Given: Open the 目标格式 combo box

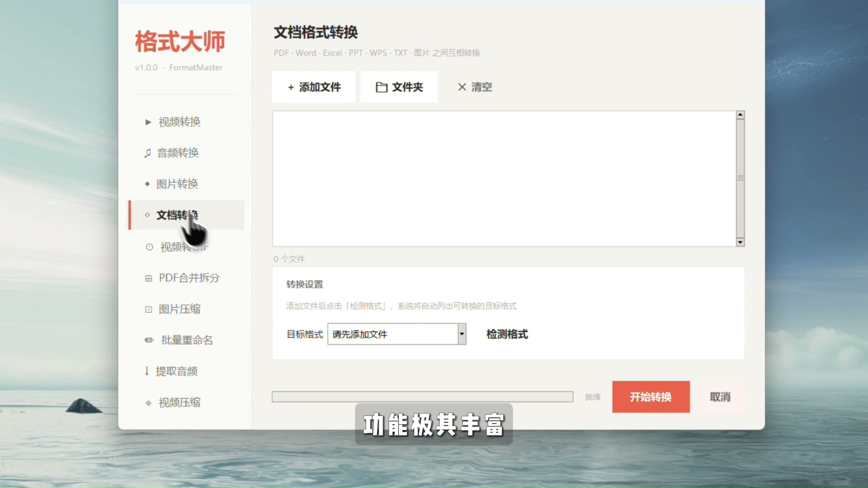Looking at the screenshot, I should coord(397,334).
